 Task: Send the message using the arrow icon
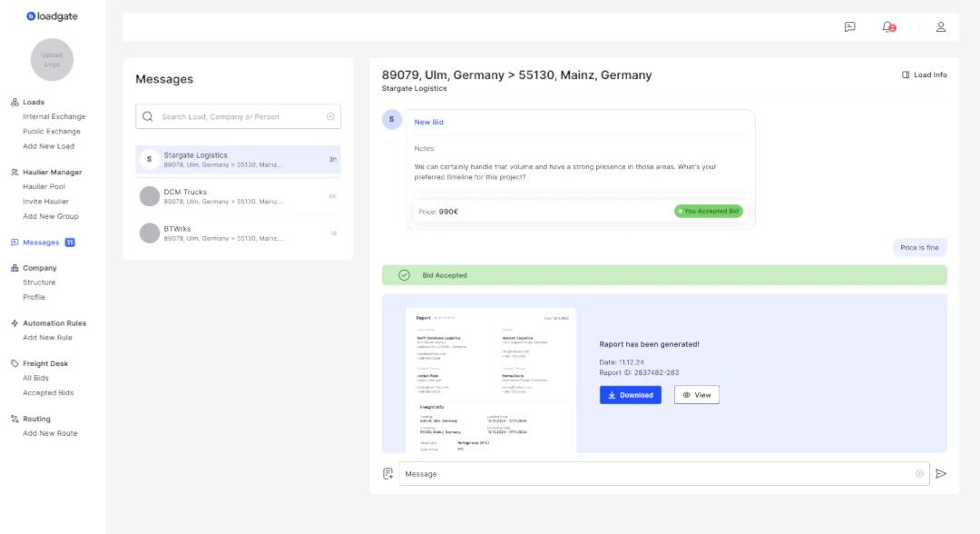942,473
